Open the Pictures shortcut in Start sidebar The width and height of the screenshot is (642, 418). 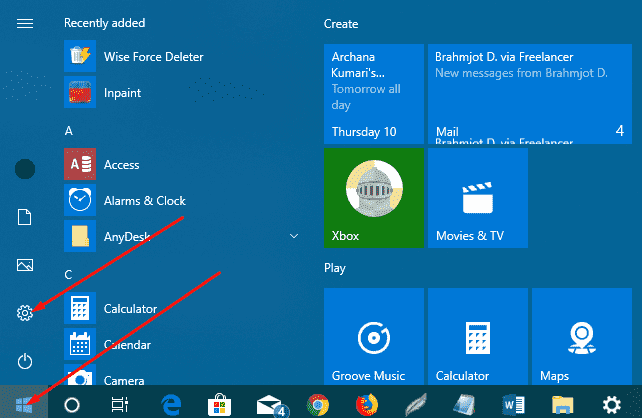(x=25, y=265)
